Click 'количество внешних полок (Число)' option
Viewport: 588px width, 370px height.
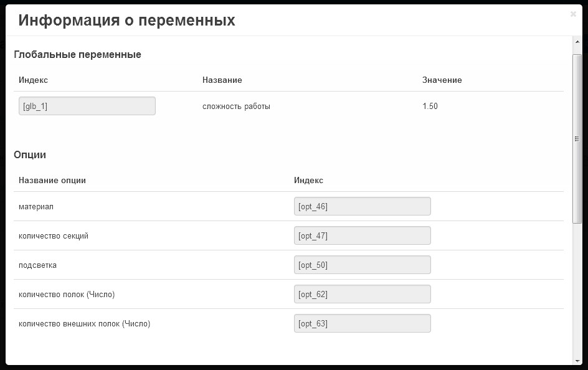point(84,323)
